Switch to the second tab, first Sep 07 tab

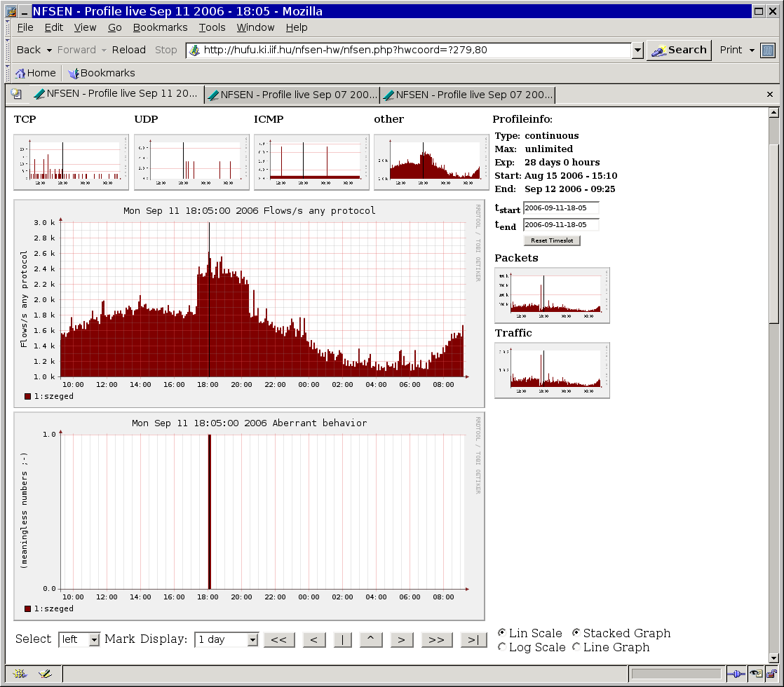click(292, 95)
